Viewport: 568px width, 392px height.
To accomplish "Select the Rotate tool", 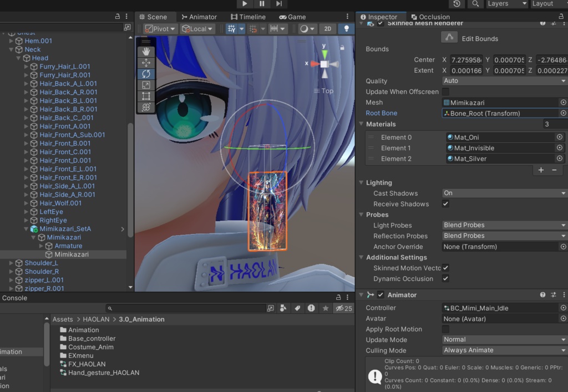I will pos(146,74).
